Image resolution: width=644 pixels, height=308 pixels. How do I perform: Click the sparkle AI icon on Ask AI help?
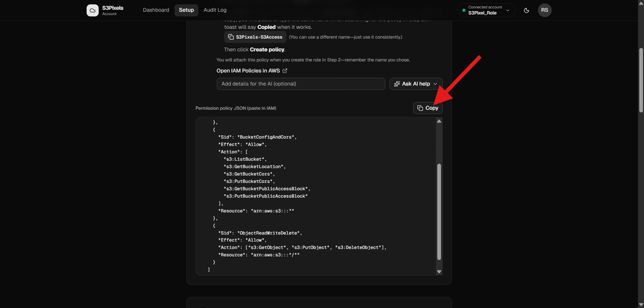tap(397, 84)
